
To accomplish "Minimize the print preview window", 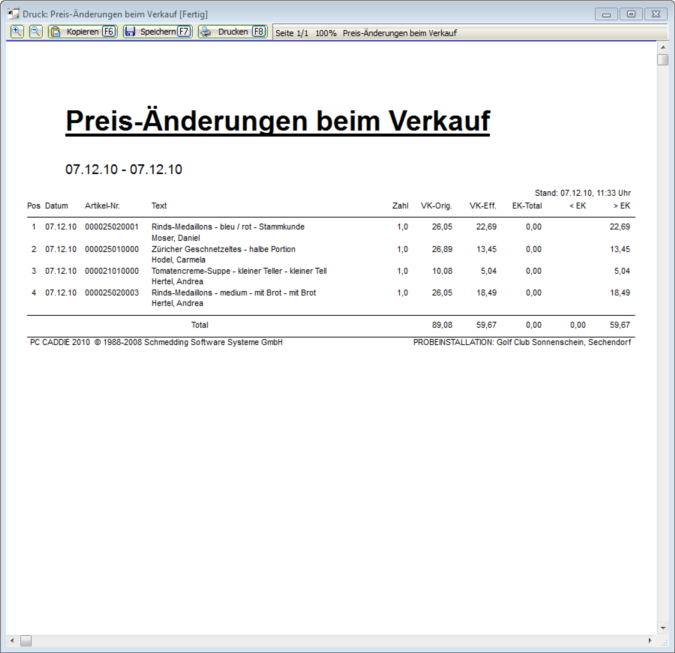I will (x=607, y=14).
